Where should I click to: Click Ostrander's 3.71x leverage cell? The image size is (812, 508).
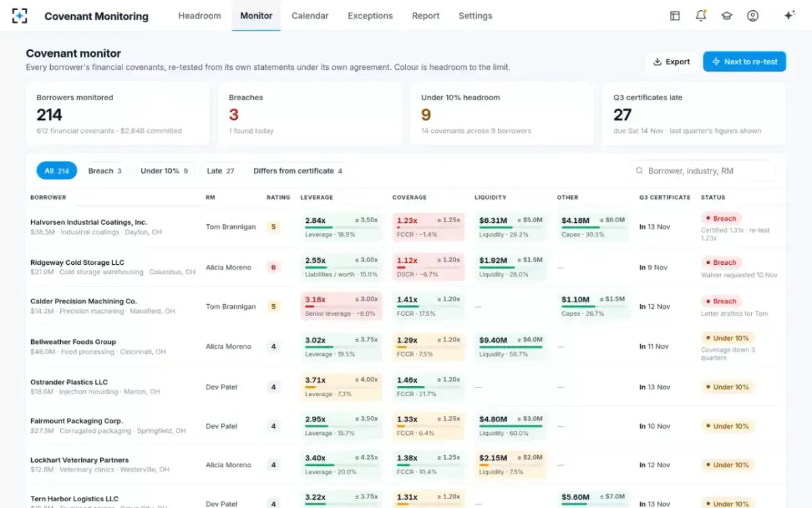tap(342, 387)
